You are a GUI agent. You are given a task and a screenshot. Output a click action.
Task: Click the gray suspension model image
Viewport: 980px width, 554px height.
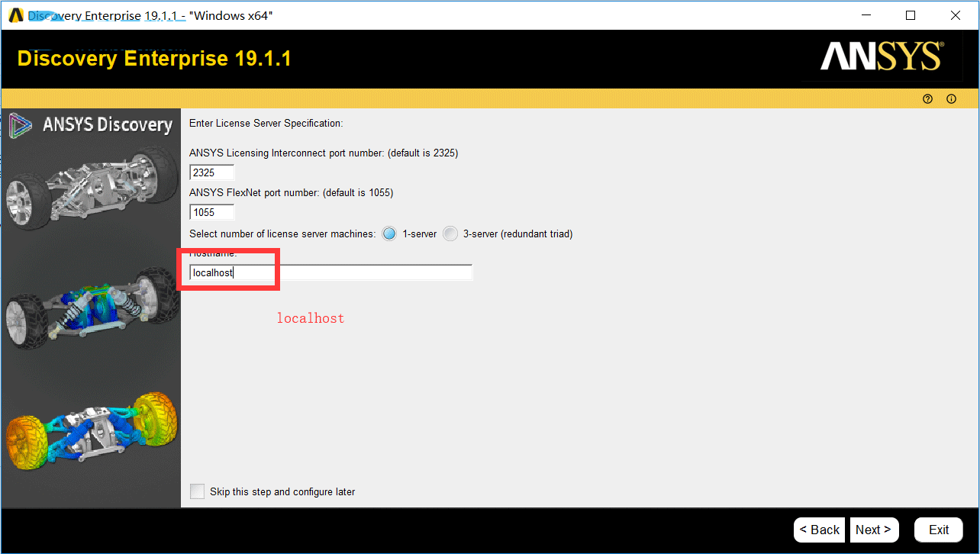[91, 189]
